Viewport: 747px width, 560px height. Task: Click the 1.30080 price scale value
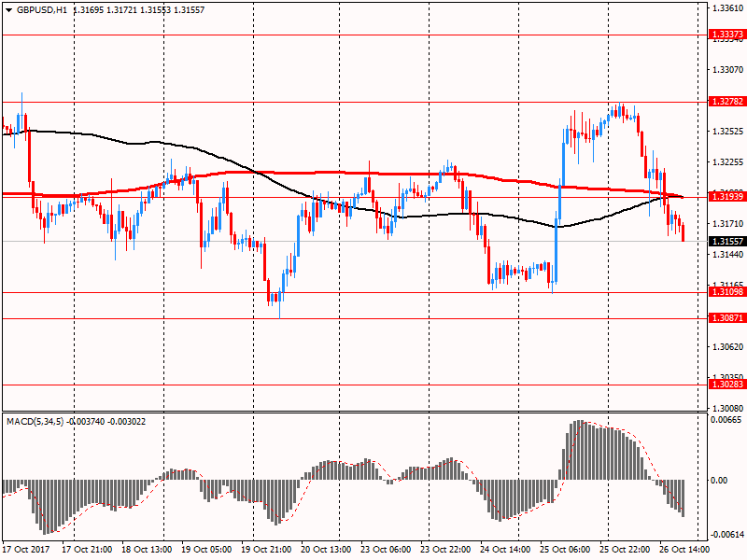coord(727,408)
